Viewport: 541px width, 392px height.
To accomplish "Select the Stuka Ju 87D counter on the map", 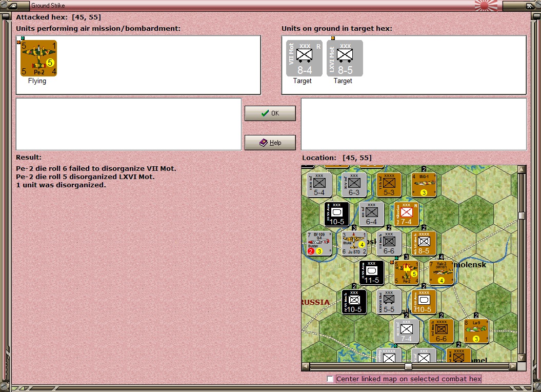I will tap(354, 244).
